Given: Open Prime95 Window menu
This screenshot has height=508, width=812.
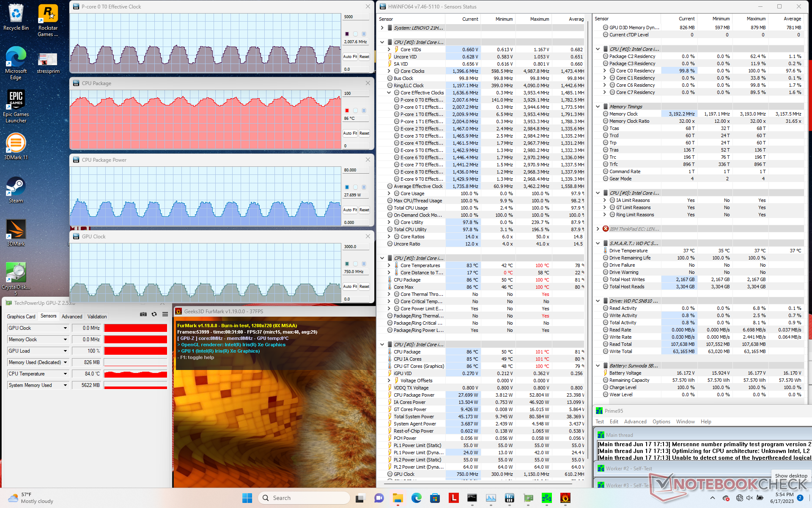Looking at the screenshot, I should [686, 422].
